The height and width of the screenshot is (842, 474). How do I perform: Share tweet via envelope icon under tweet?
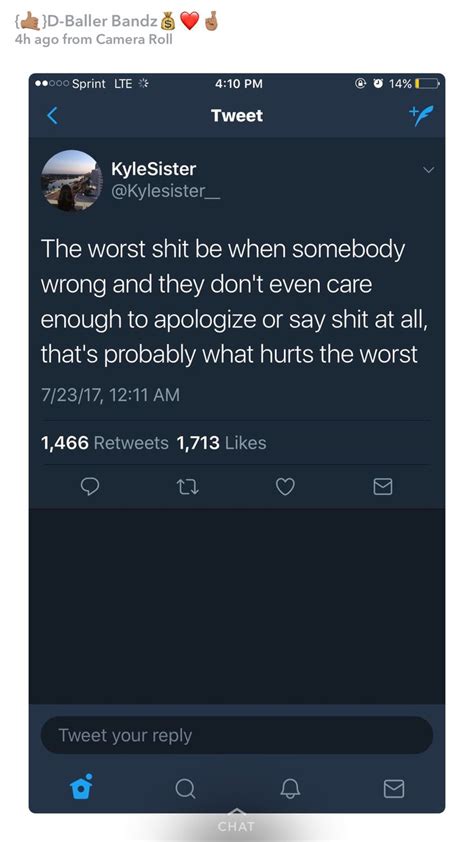(x=383, y=487)
